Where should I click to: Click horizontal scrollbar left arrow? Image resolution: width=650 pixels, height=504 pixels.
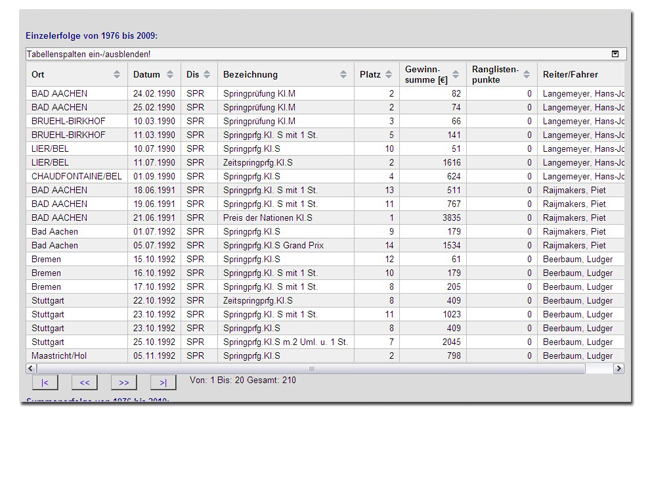tap(33, 368)
